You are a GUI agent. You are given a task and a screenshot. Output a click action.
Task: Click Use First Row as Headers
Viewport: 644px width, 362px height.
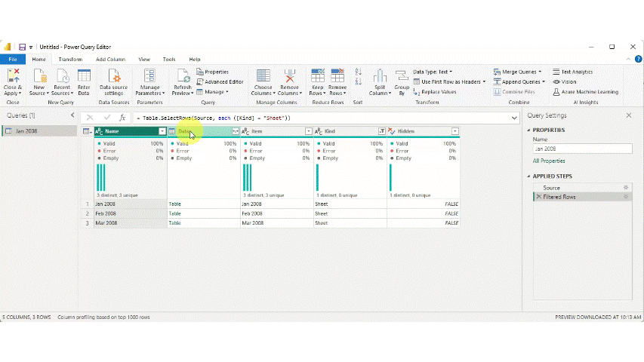[x=451, y=81]
